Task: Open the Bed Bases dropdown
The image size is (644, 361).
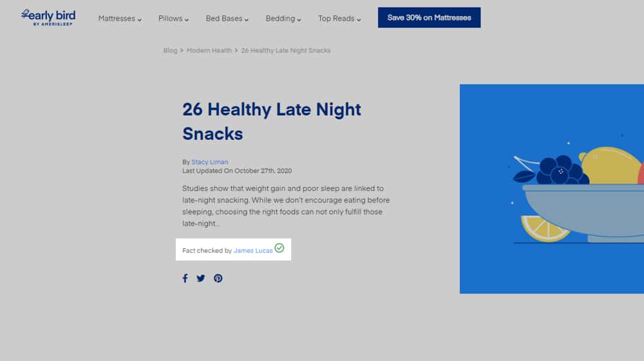Action: (227, 19)
